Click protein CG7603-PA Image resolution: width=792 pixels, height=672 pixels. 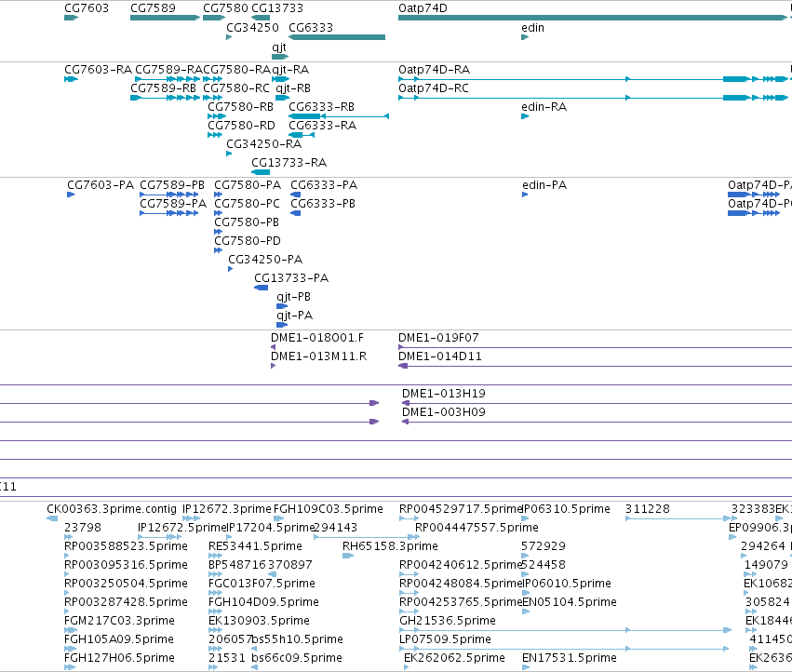click(x=101, y=185)
